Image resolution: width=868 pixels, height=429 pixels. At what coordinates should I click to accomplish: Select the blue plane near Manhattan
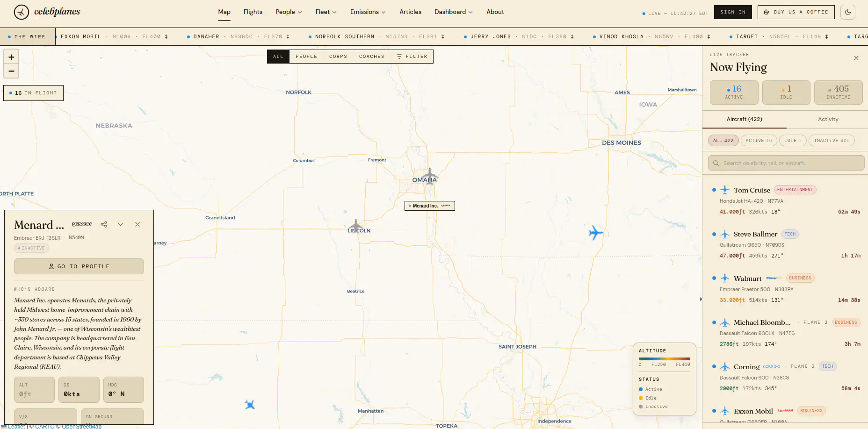250,404
